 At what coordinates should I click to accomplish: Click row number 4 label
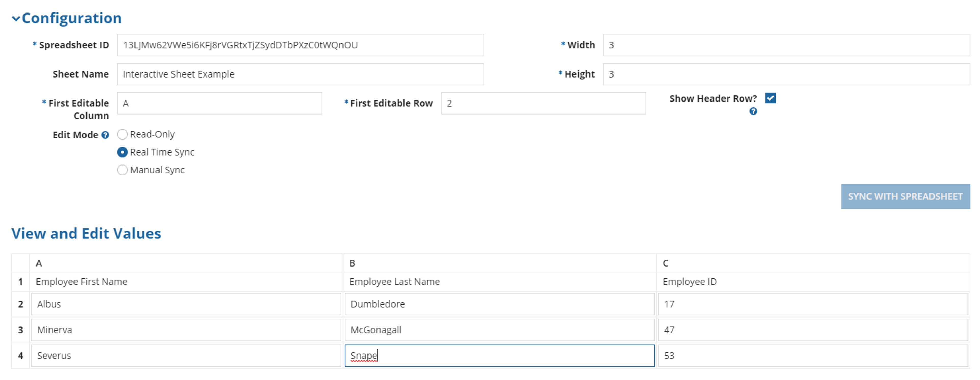(20, 356)
